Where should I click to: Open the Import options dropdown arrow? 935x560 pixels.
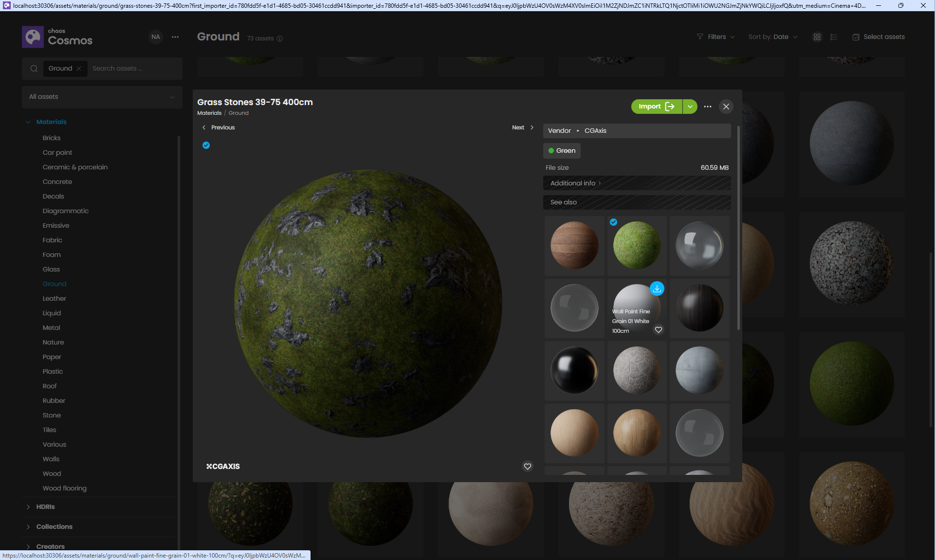click(x=690, y=107)
